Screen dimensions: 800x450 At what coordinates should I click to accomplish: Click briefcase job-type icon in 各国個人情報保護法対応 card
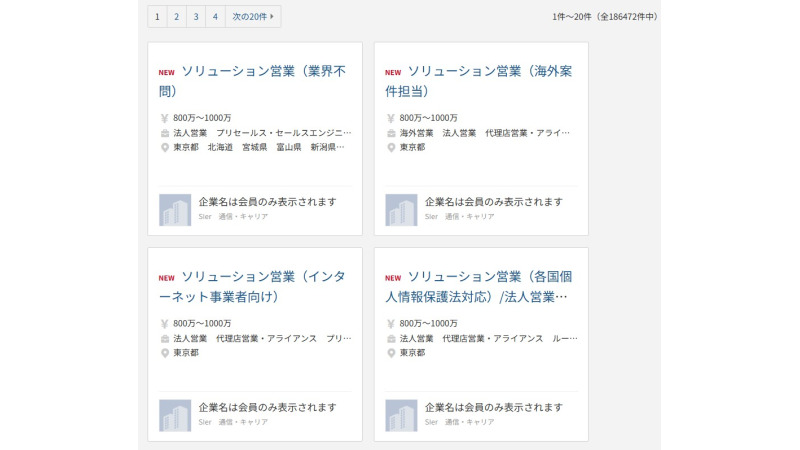[x=391, y=339]
